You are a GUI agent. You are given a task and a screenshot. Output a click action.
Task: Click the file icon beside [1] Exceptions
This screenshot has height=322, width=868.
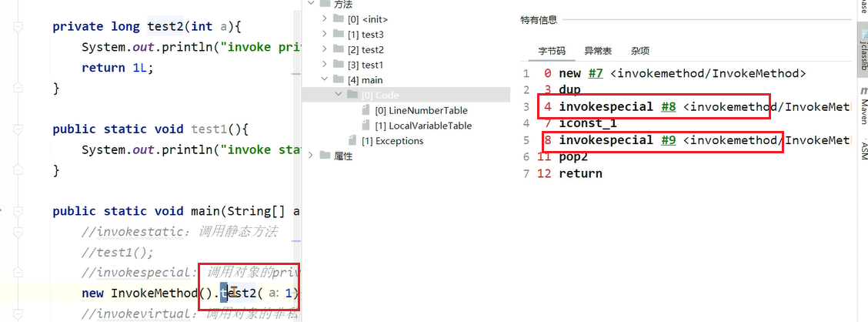352,140
